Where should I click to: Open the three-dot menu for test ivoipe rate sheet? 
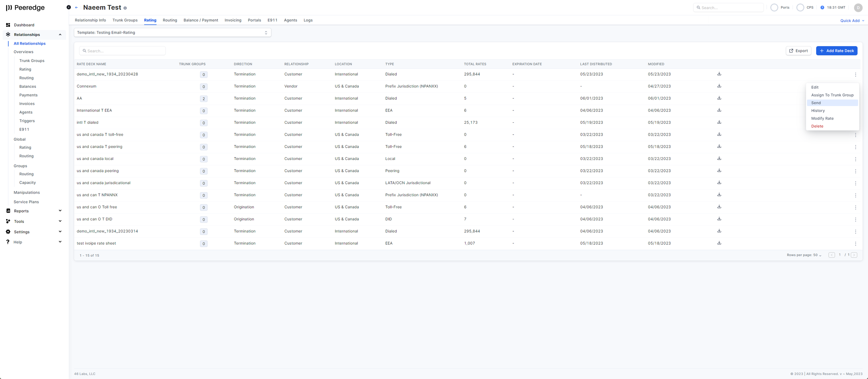tap(855, 244)
